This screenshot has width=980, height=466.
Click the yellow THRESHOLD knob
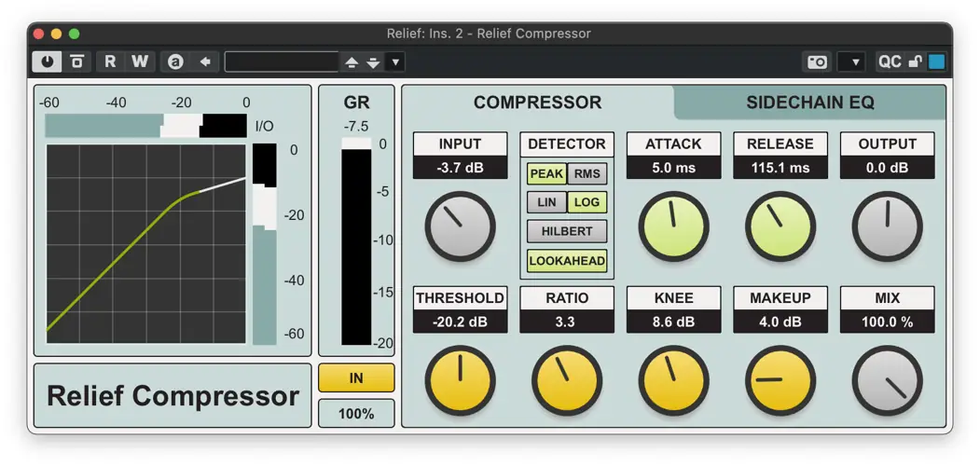pos(461,380)
